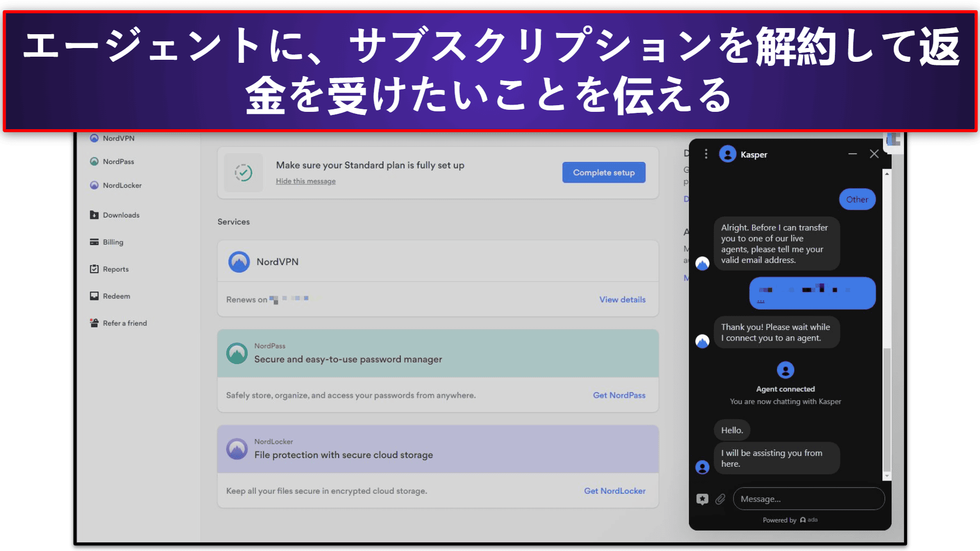Screen dimensions: 980x551
Task: Click the Refer a friend gift icon
Action: 94,323
